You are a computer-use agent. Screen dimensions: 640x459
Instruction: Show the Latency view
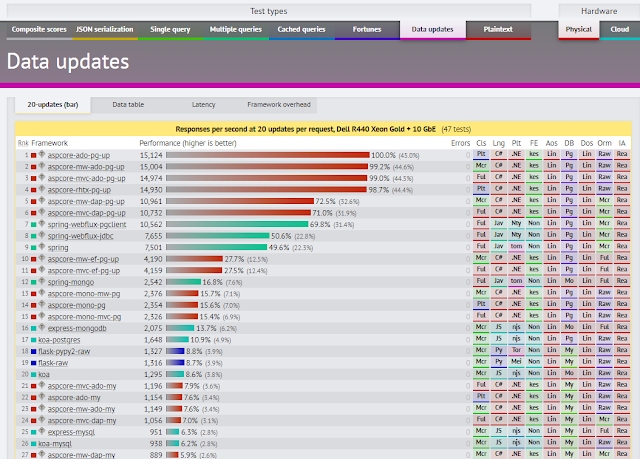click(x=203, y=105)
